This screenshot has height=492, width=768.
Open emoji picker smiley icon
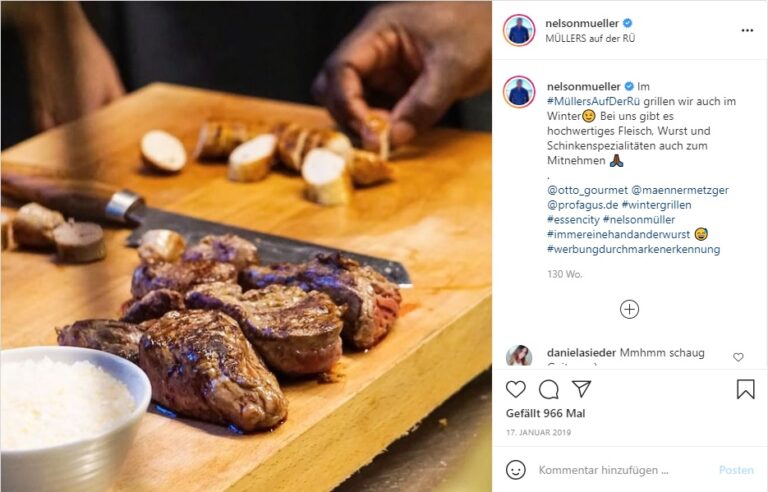(516, 469)
